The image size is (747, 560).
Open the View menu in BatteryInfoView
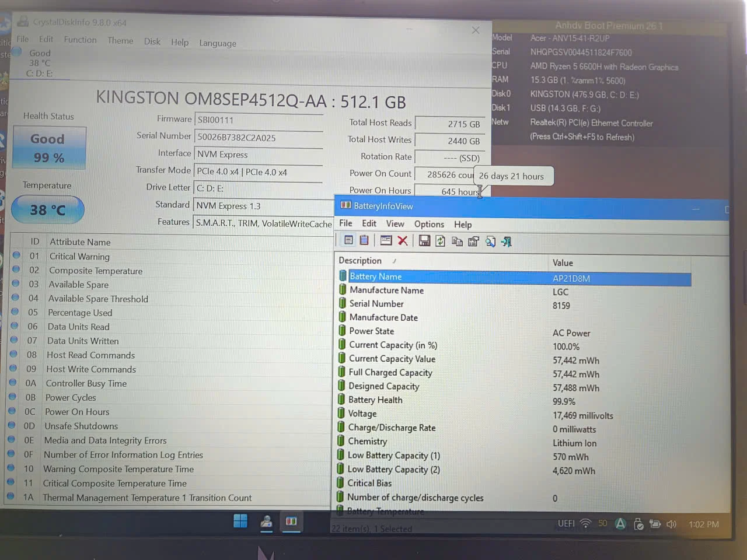click(395, 223)
